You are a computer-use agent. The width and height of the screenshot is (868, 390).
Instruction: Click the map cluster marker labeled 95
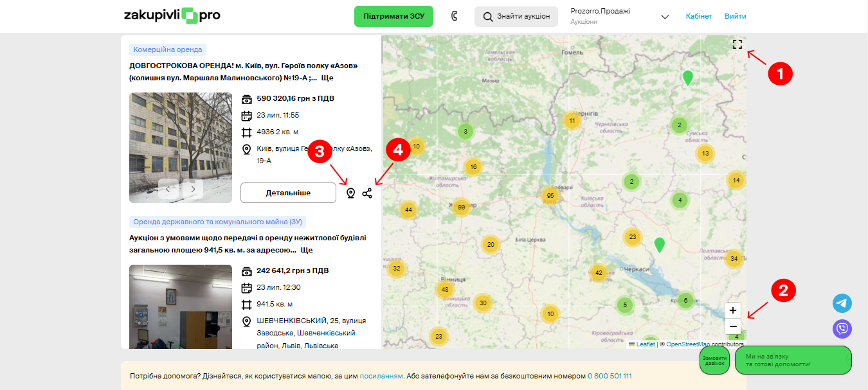point(550,195)
